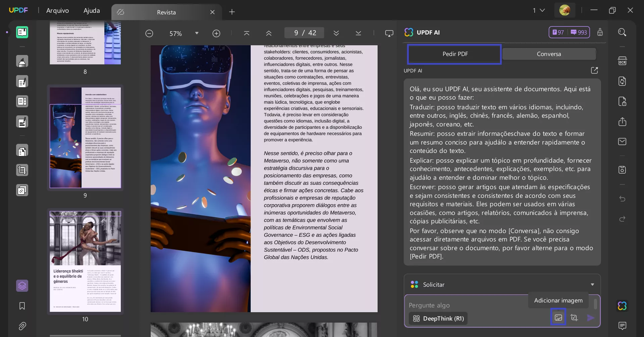Select the page 10 thumbnail
This screenshot has width=644, height=337.
(x=85, y=262)
